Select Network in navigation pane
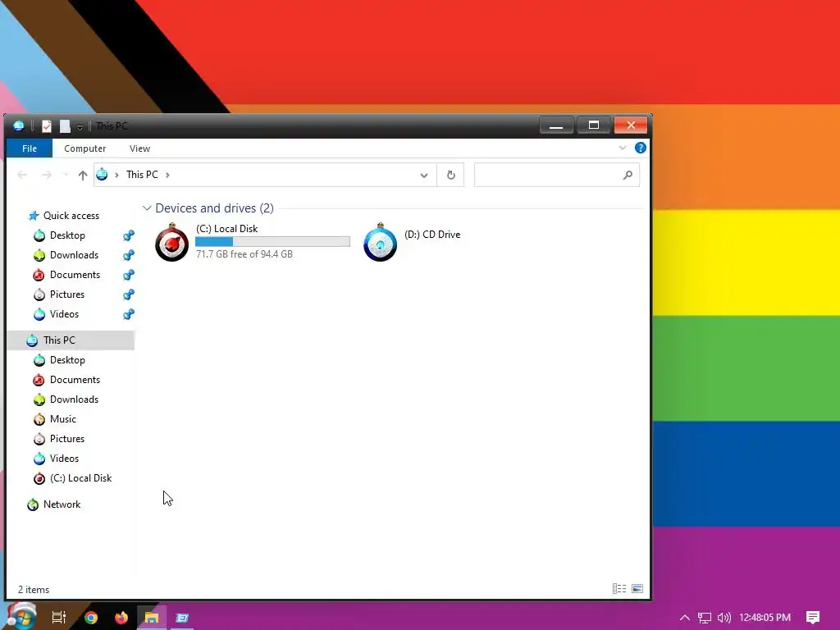Screen dimensions: 840x630 (x=62, y=504)
